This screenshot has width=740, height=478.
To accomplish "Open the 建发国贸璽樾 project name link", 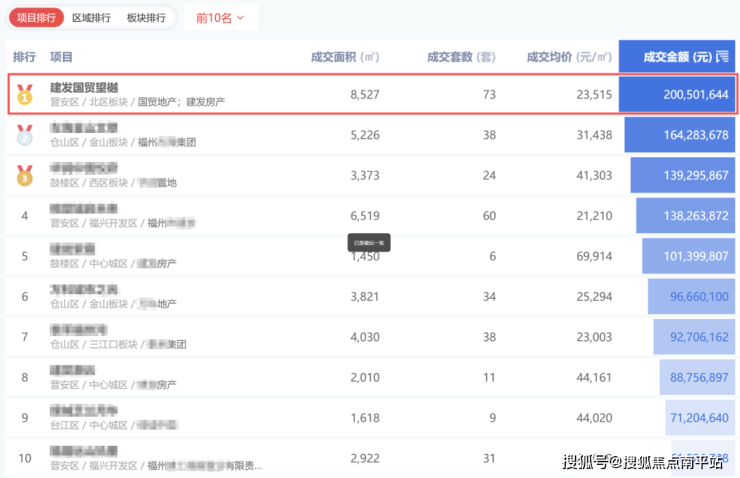I will 84,88.
